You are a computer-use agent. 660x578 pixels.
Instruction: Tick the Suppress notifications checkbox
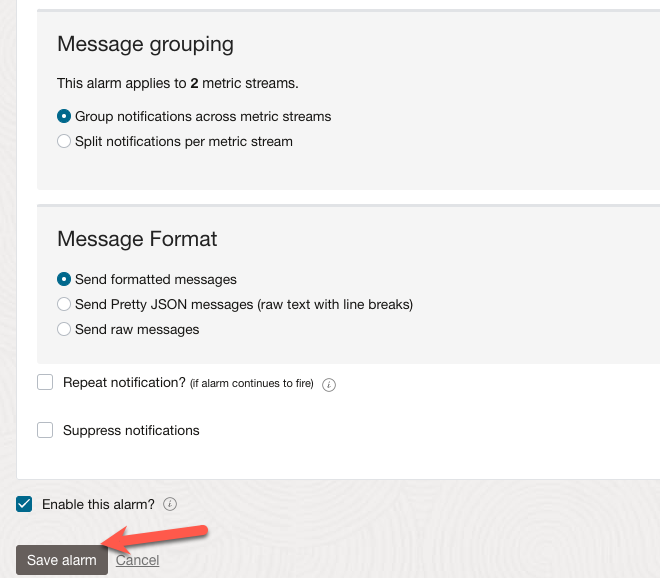[45, 430]
